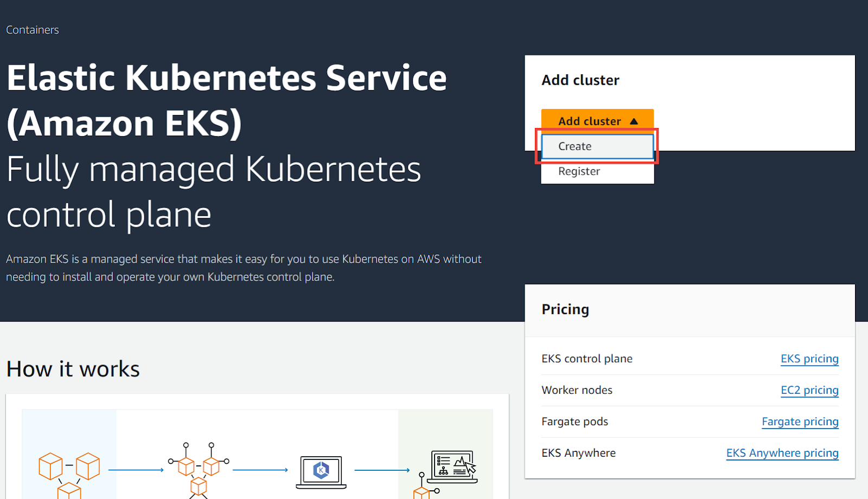Visit the EKS Anywhere pricing link
The image size is (868, 499).
pyautogui.click(x=782, y=453)
